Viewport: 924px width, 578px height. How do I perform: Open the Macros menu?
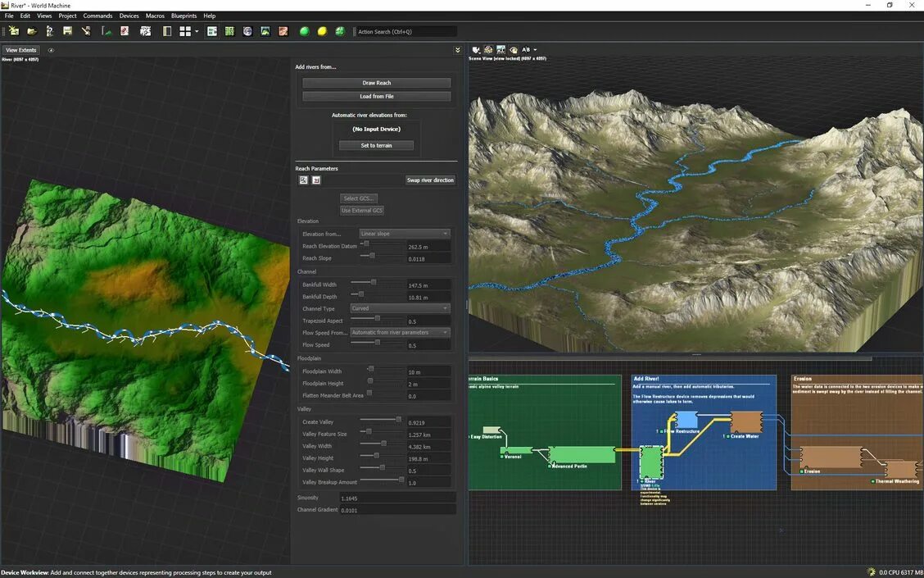155,16
